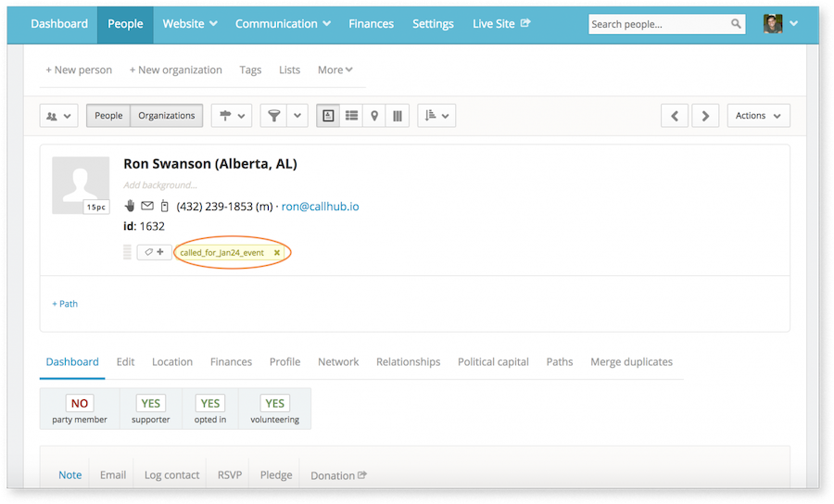Image resolution: width=834 pixels, height=504 pixels.
Task: Click + New organization
Action: pos(175,69)
